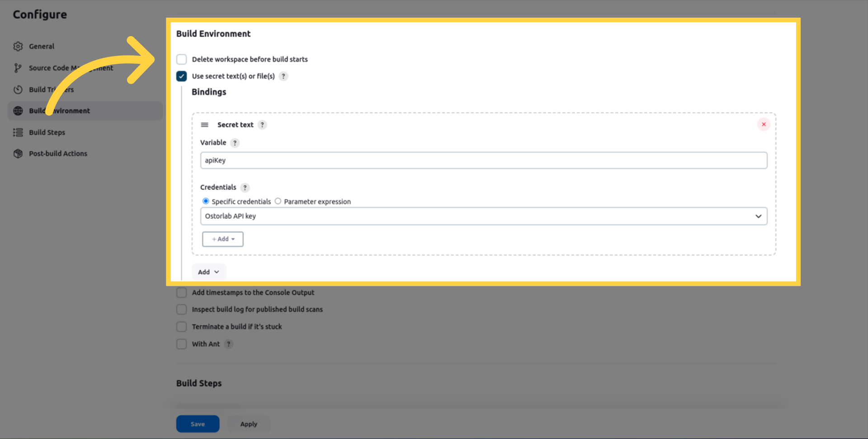Open the Ostorlab API key credentials dropdown
The width and height of the screenshot is (868, 439).
pos(483,216)
